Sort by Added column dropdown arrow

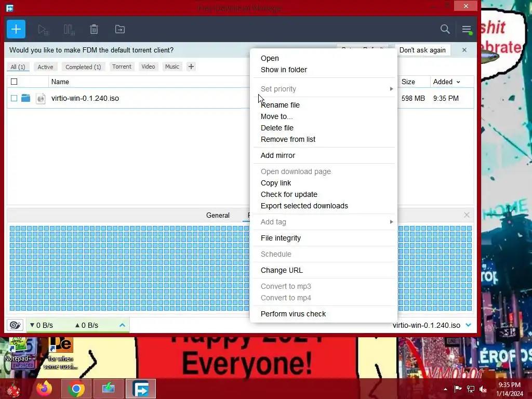[x=458, y=82]
